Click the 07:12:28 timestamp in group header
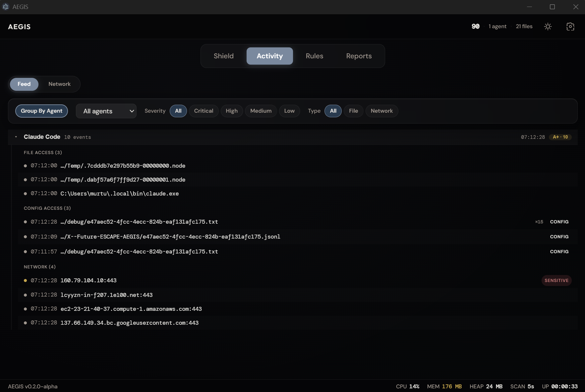The width and height of the screenshot is (585, 392). [x=533, y=137]
